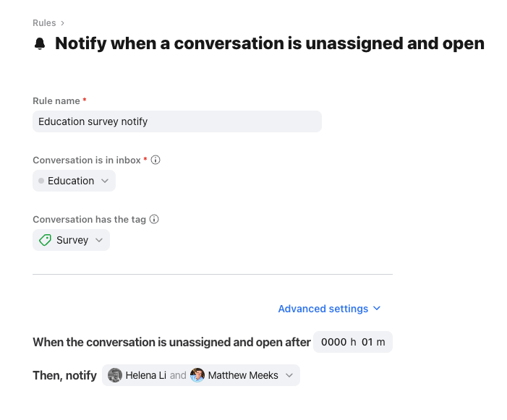The width and height of the screenshot is (507, 420).
Task: Click the Matthew Meeks name in notify list
Action: [243, 375]
